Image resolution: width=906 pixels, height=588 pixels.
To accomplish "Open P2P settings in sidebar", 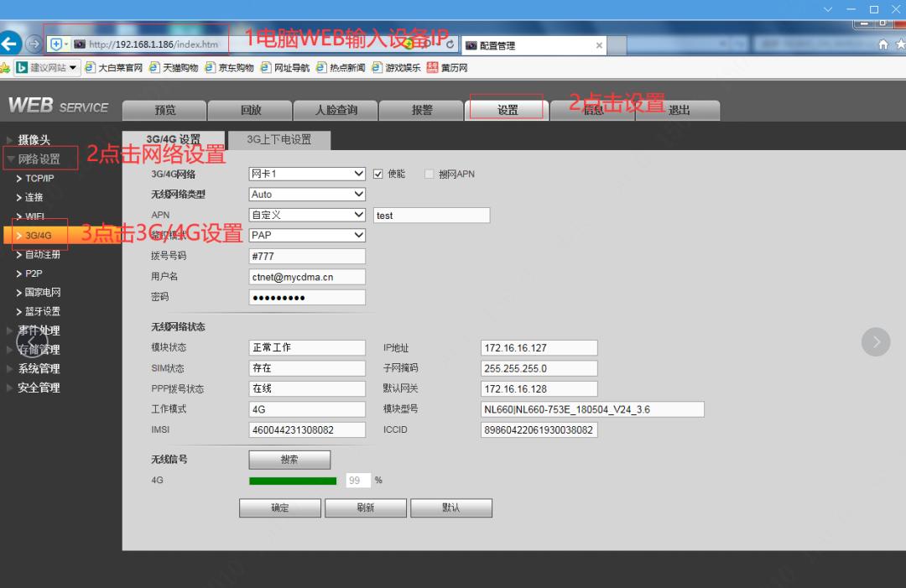I will 34,273.
